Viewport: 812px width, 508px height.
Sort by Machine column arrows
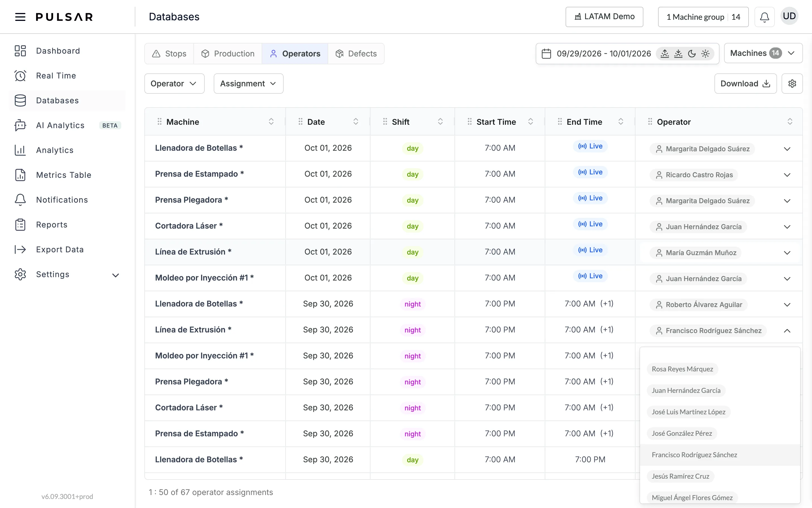(271, 122)
